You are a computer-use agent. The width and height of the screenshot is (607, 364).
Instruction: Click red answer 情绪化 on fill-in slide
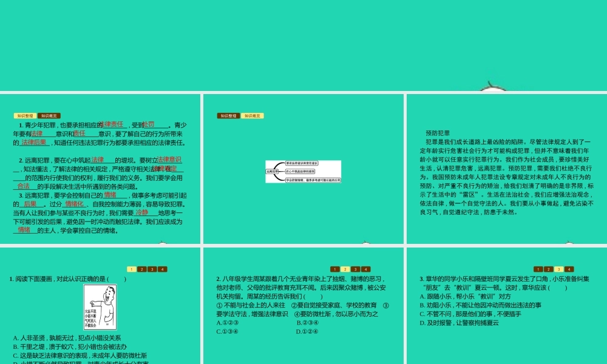[75, 204]
